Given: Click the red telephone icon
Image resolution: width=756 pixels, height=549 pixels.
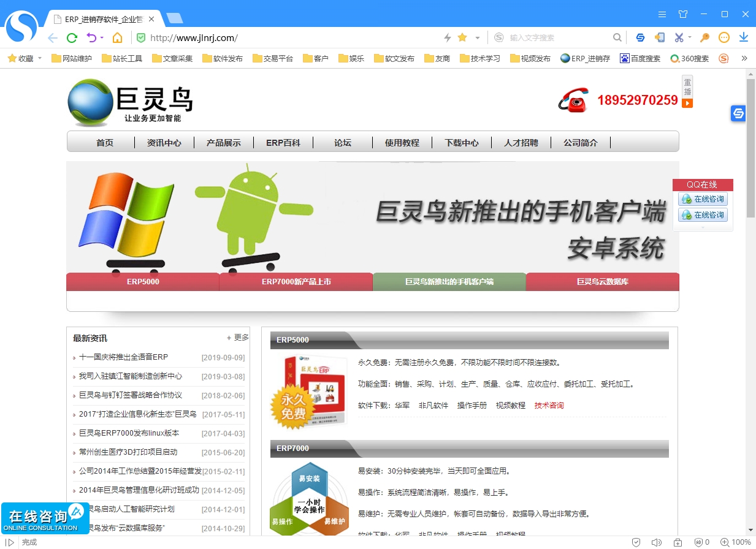Looking at the screenshot, I should click(x=573, y=100).
